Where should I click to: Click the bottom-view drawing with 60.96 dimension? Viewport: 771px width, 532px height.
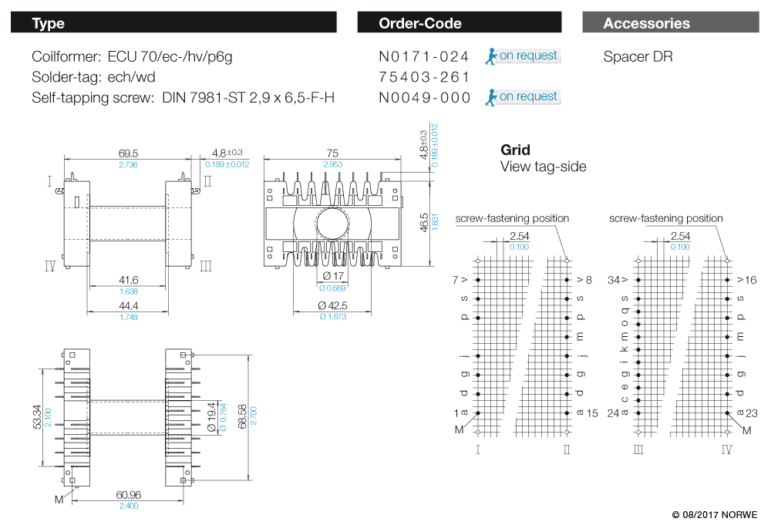pos(128,416)
